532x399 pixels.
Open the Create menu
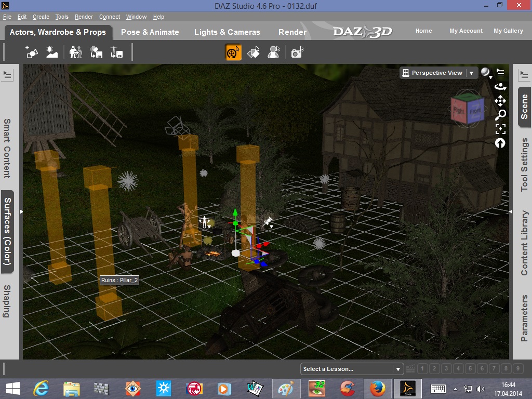tap(41, 17)
